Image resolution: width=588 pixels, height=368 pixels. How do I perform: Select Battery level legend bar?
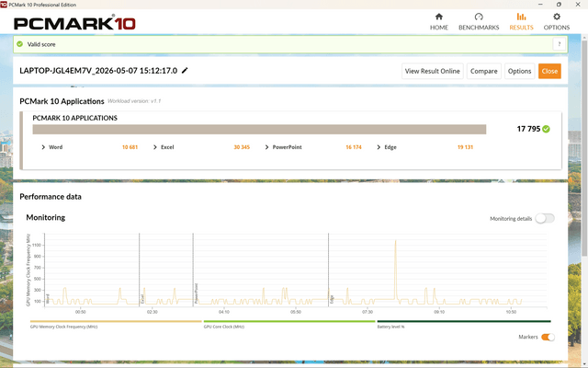(464, 321)
